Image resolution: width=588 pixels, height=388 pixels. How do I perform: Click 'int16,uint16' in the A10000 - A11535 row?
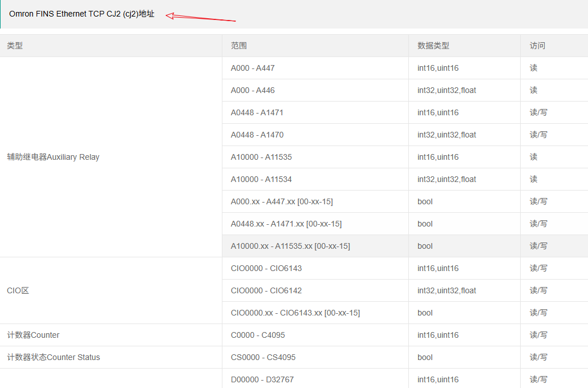[438, 157]
